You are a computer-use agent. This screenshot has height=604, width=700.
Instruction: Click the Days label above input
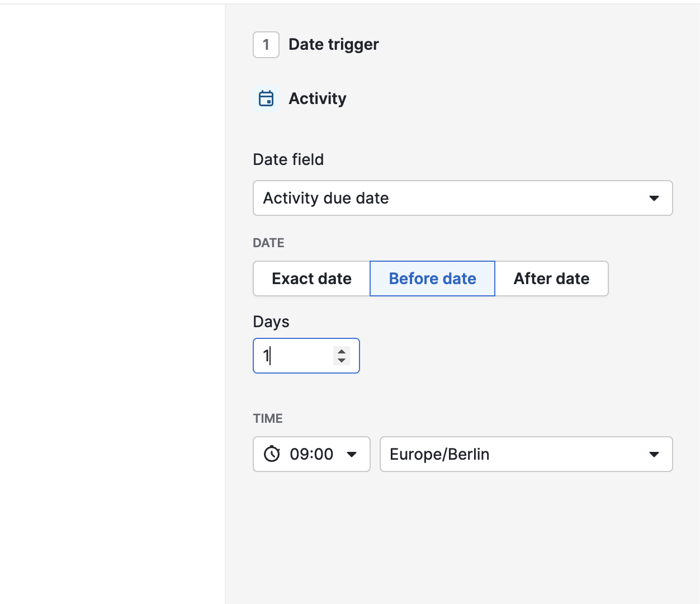pos(271,322)
